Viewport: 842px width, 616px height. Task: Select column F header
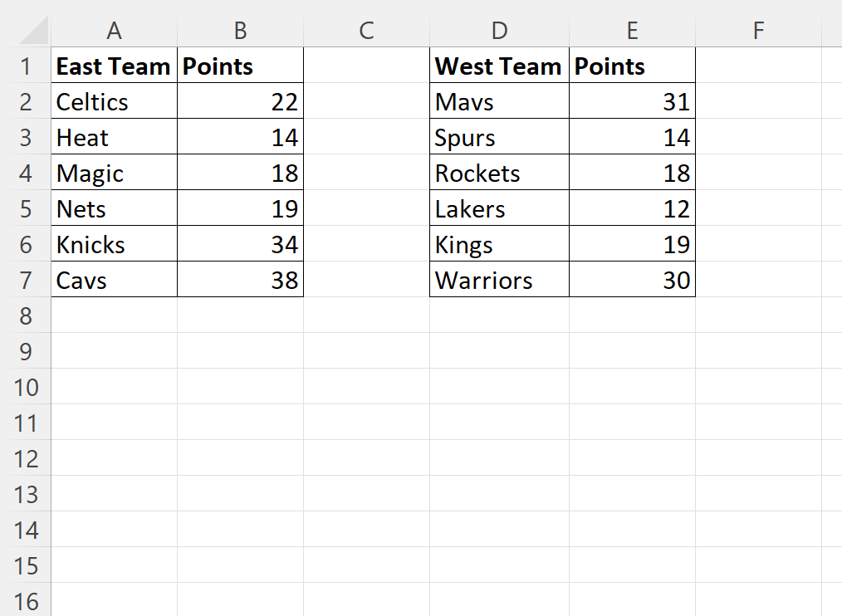point(758,31)
